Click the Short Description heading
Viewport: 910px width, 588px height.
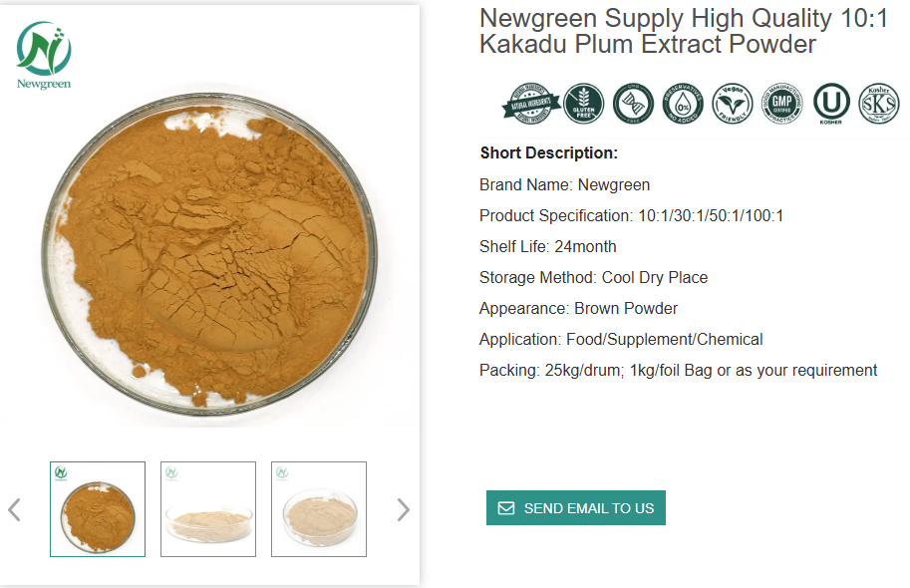(549, 153)
